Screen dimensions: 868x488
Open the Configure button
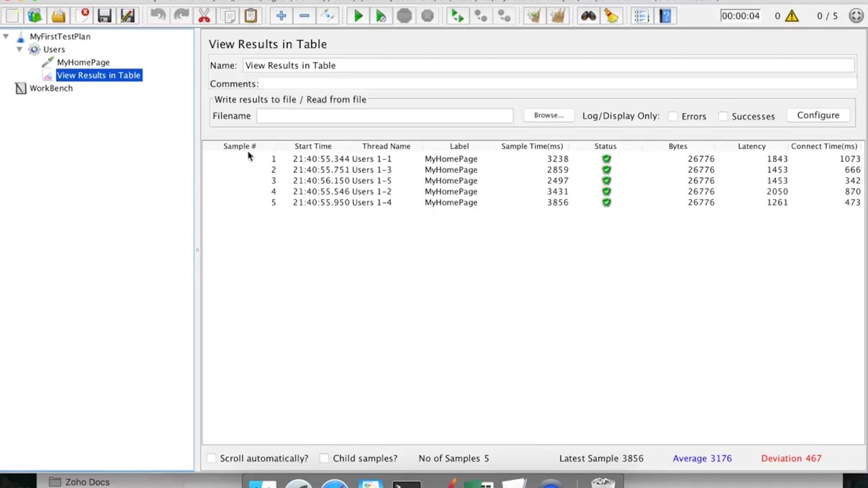(818, 115)
